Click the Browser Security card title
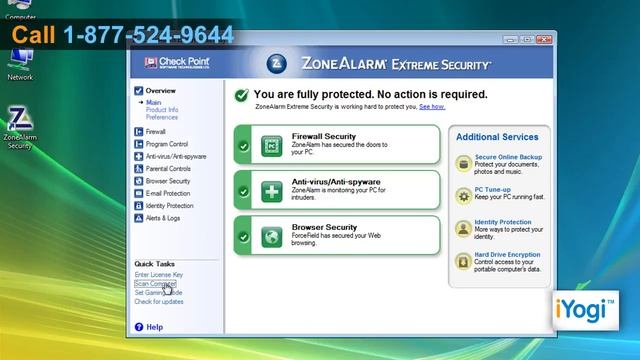This screenshot has height=360, width=640. (x=324, y=227)
